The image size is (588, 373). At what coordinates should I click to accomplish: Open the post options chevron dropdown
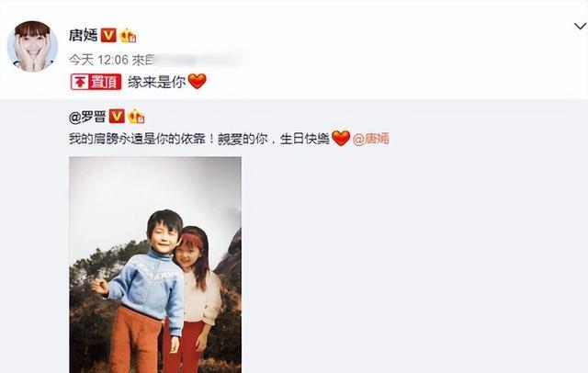(x=580, y=27)
